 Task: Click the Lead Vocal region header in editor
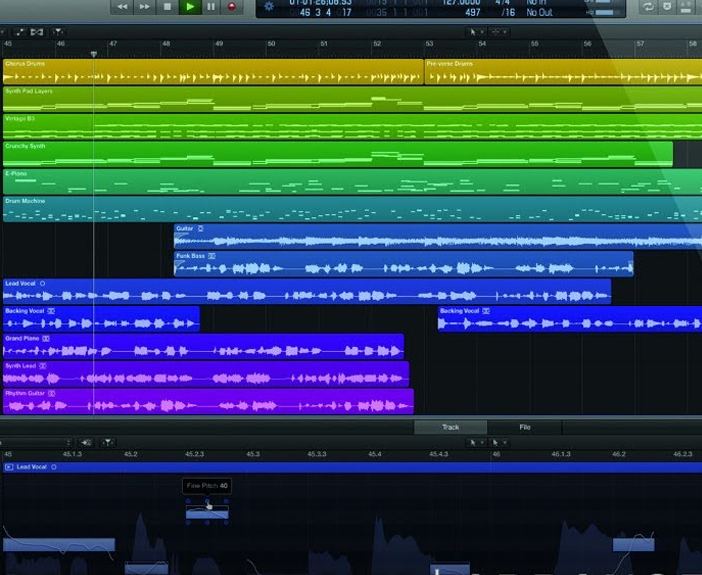(30, 467)
